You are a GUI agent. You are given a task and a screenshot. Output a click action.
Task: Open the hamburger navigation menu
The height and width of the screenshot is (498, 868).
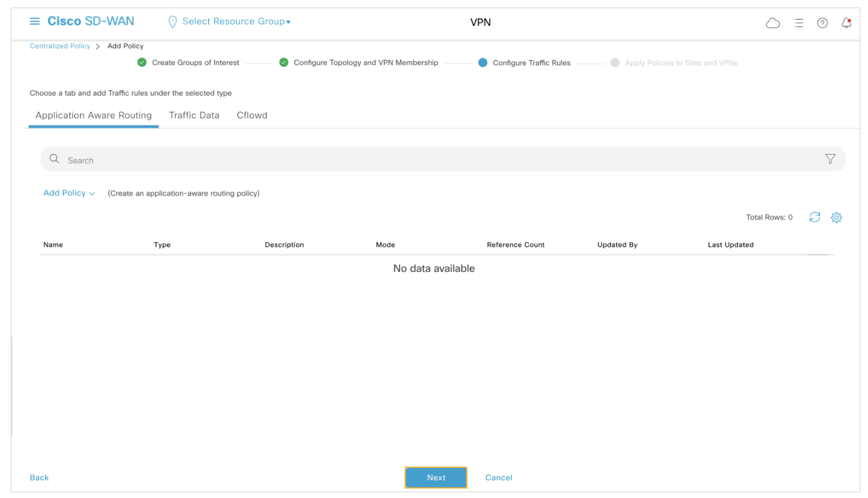(35, 21)
